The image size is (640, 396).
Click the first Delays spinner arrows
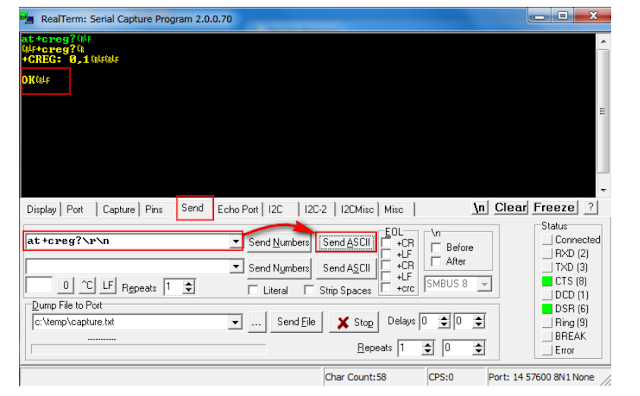(444, 321)
